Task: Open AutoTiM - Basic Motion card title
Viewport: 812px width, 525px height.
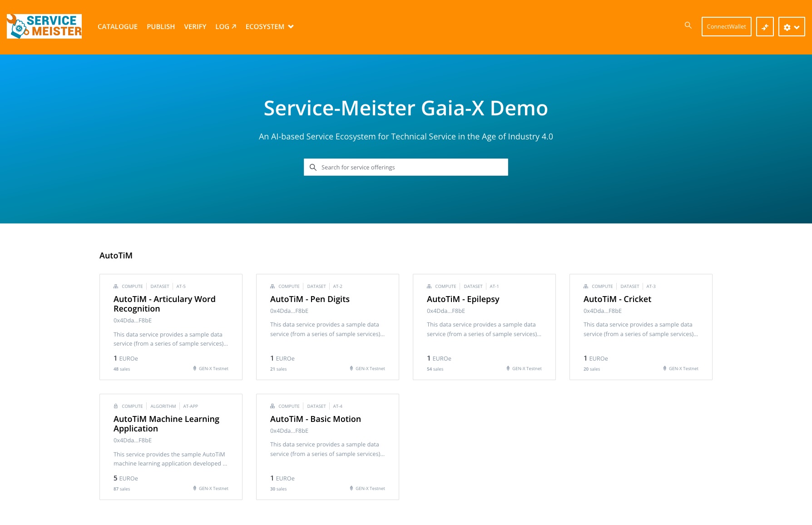Action: (x=316, y=419)
